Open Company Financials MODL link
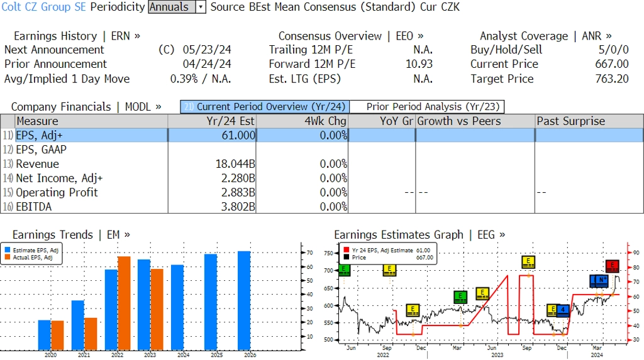Screen dimensions: 644x360 86,107
